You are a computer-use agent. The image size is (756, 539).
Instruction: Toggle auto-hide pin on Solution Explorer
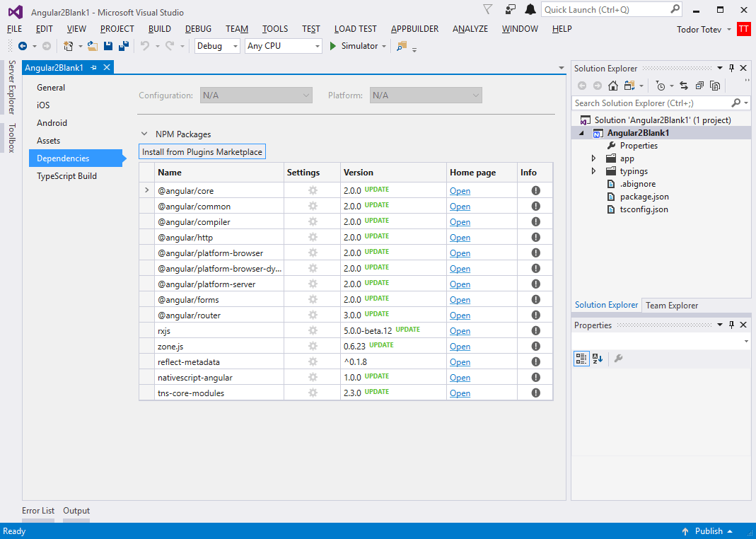[x=731, y=69]
